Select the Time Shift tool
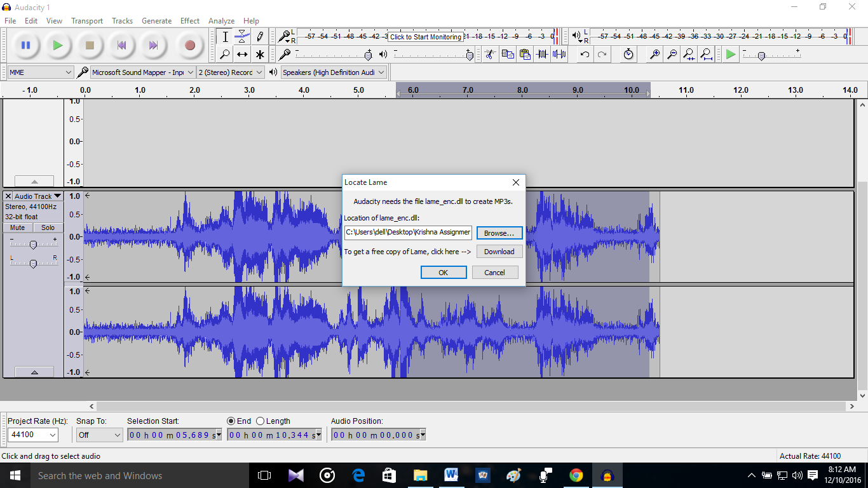Viewport: 868px width, 488px height. 242,55
